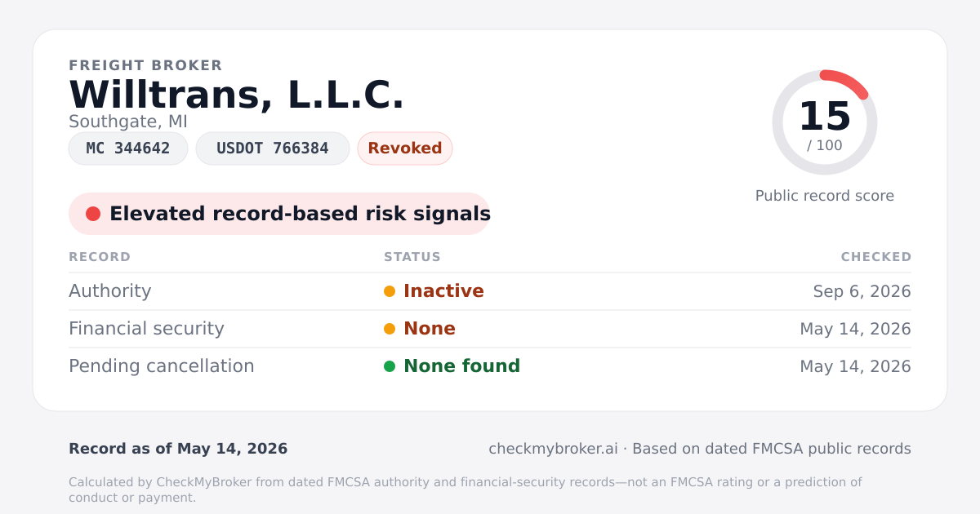The image size is (980, 514).
Task: Click the orange dot next to None status
Action: 390,329
